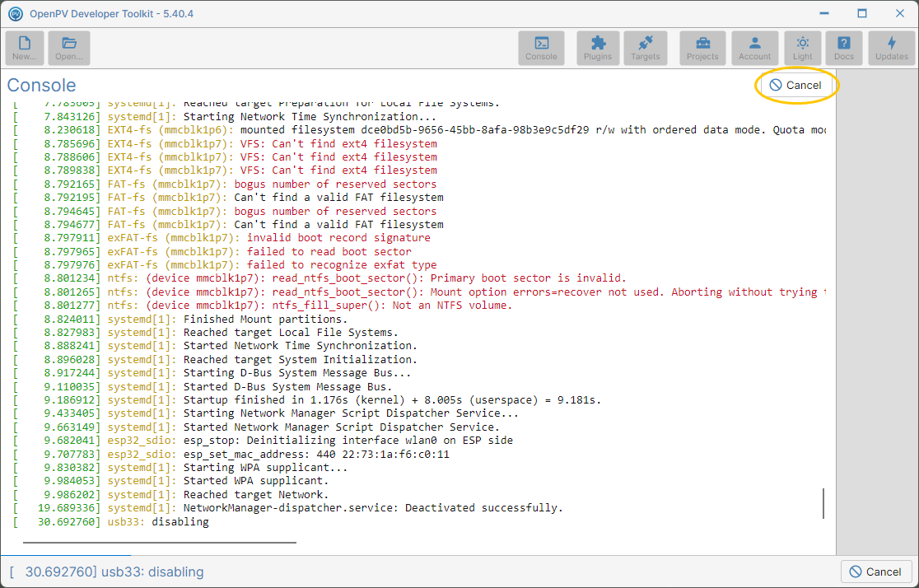The width and height of the screenshot is (919, 588).
Task: Select log line 'esp_set_mac_address: 440 22:73:1a:f6:c0:11'
Action: tap(231, 455)
